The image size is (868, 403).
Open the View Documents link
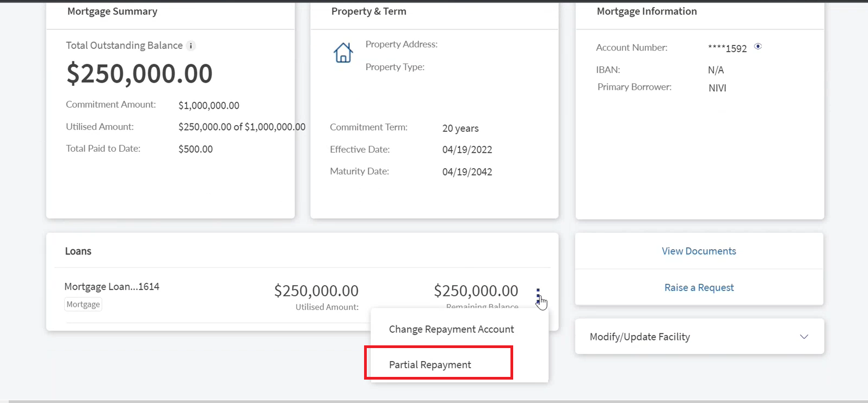(699, 251)
